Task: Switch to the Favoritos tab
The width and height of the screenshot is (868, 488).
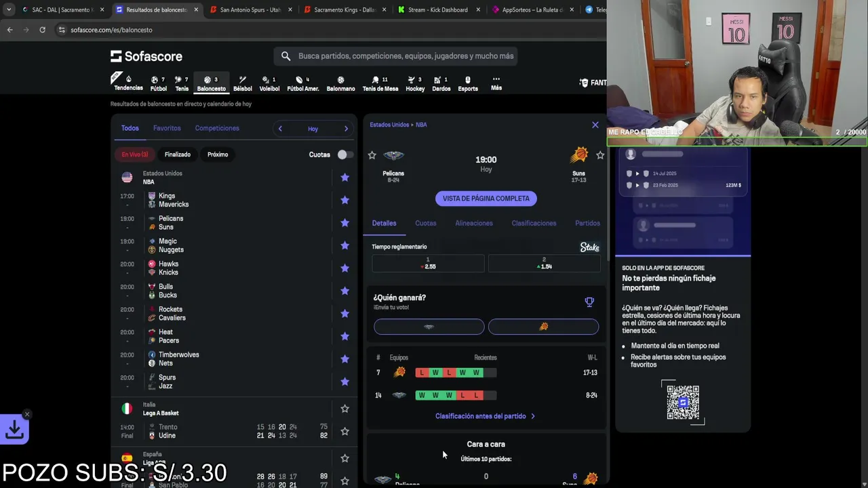Action: (x=167, y=128)
